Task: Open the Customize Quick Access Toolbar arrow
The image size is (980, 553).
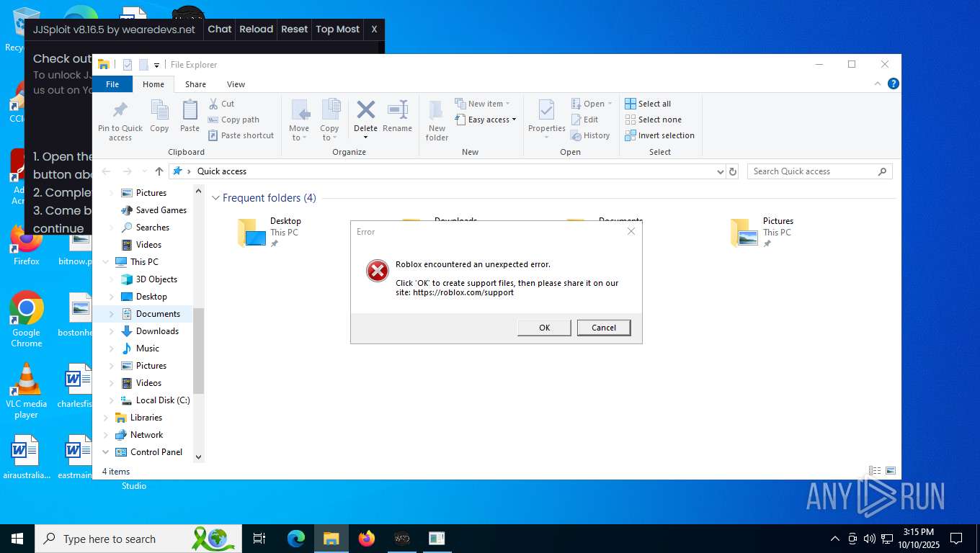Action: click(156, 66)
